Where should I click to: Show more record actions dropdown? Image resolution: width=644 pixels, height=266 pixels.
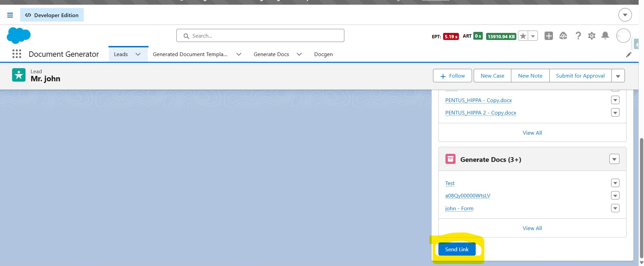coord(618,76)
